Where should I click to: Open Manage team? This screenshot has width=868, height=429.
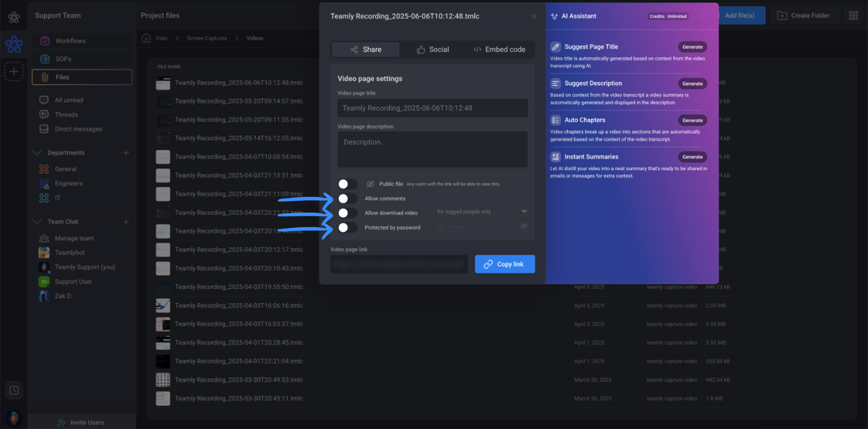[x=74, y=238]
